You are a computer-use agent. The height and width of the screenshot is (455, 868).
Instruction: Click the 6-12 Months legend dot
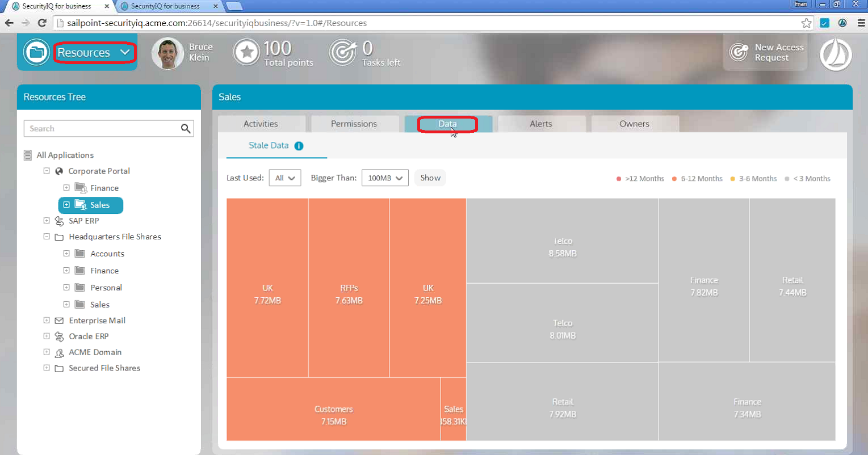674,179
